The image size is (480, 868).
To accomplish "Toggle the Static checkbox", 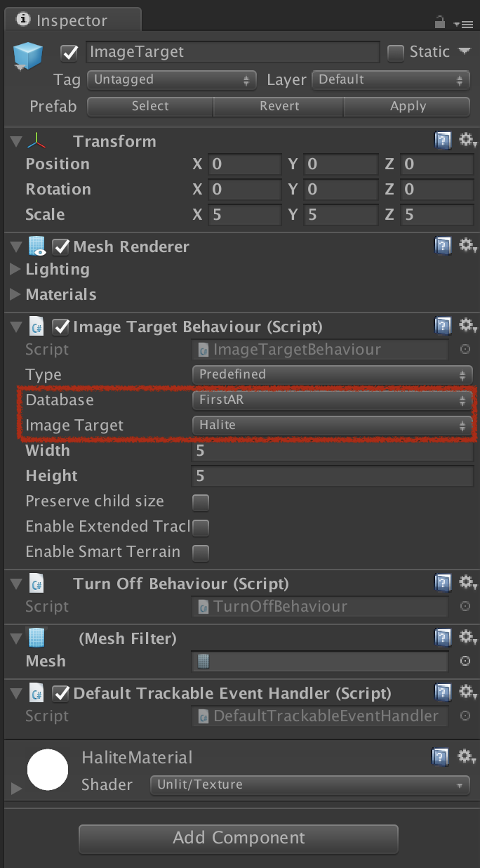I will click(x=396, y=53).
